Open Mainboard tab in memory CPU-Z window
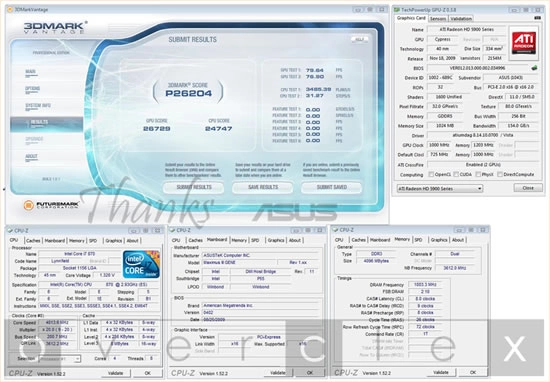 click(x=380, y=240)
